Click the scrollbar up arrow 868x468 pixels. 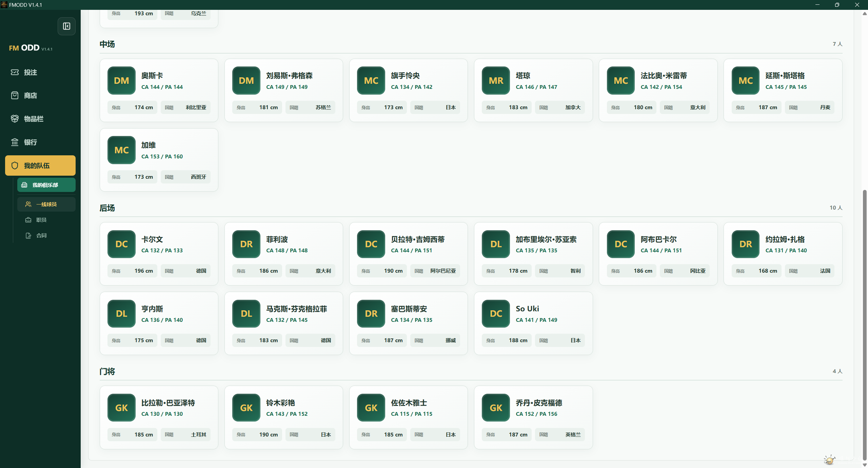point(865,14)
